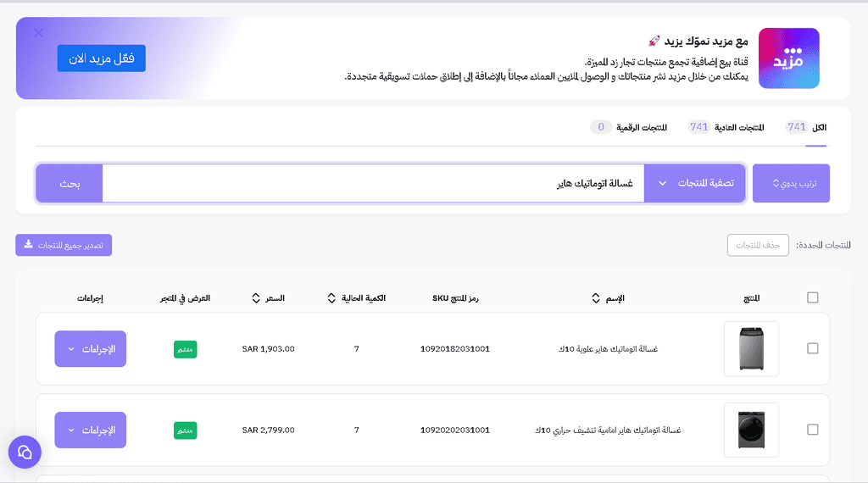Image resolution: width=868 pixels, height=483 pixels.
Task: Click the 0 count badge beside المنتجات الرقمية
Action: click(x=601, y=127)
